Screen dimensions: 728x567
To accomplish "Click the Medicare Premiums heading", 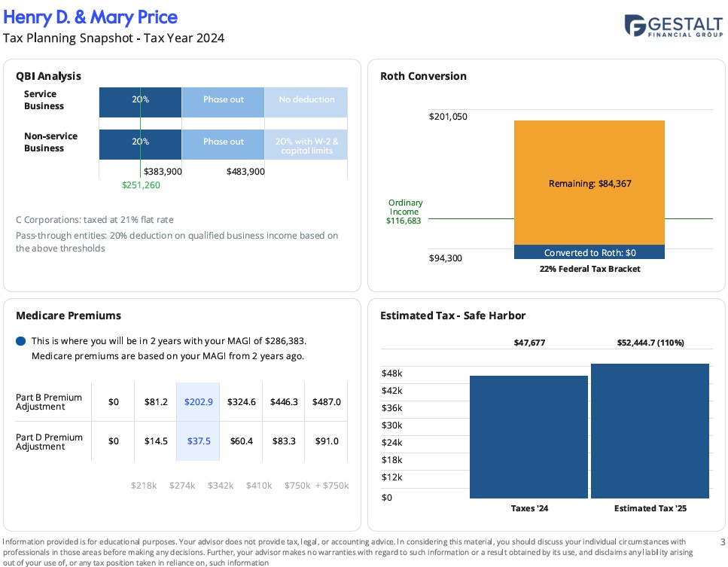I will pyautogui.click(x=69, y=316).
